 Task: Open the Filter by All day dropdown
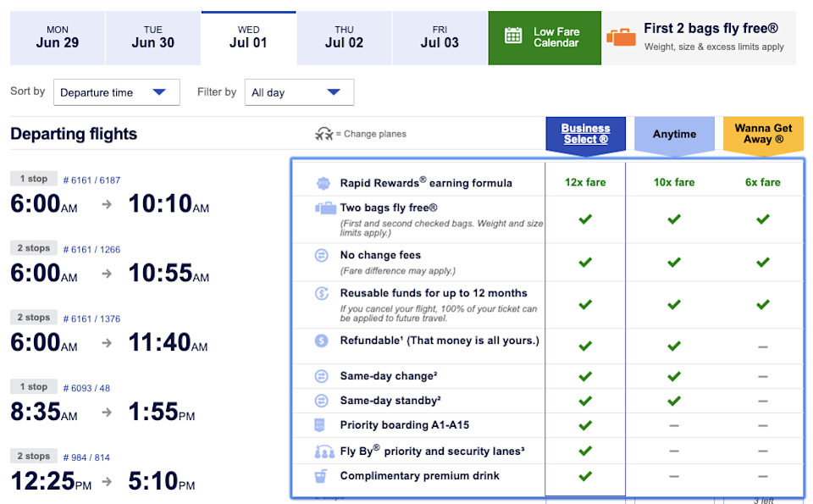pos(299,92)
